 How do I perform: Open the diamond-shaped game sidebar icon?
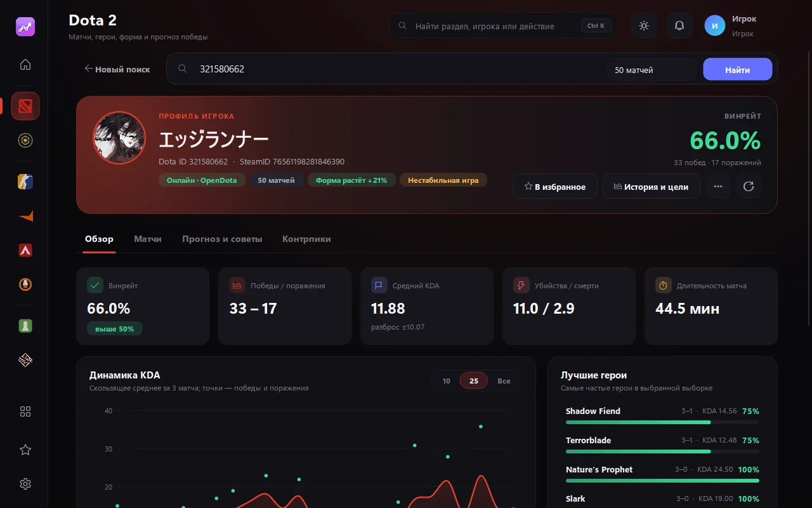(x=25, y=360)
